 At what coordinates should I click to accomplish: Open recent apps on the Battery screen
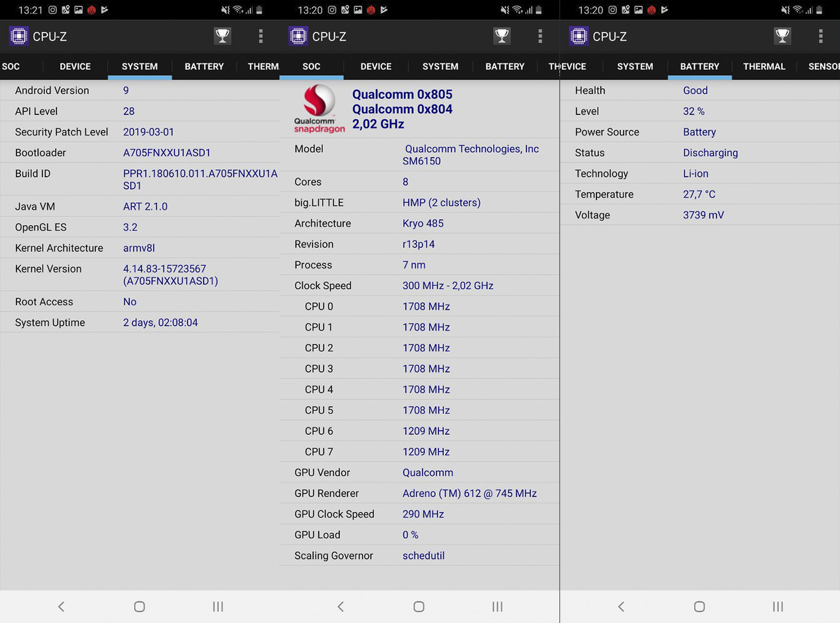tap(777, 606)
